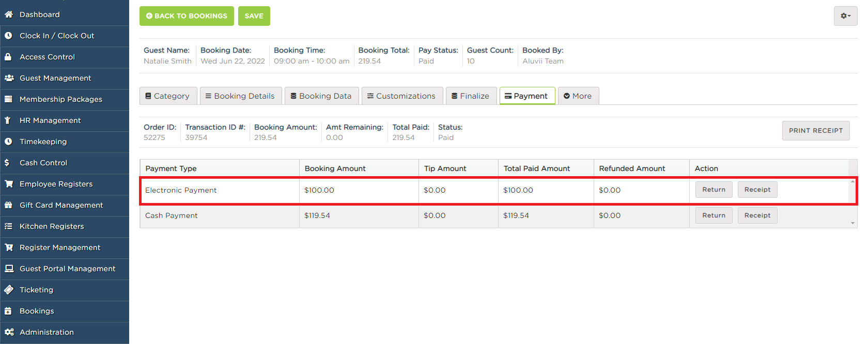Viewport: 868px width, 344px height.
Task: Click the Access Control lock icon
Action: tap(8, 57)
